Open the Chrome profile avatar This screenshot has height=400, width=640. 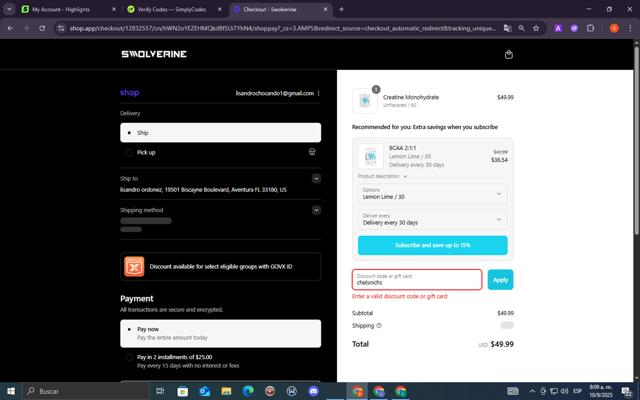[614, 28]
